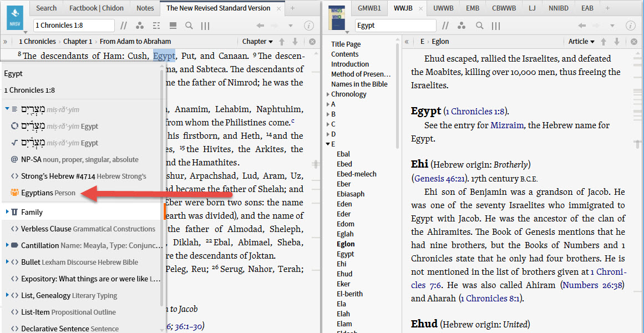
Task: Expand the Chronology tree node
Action: point(328,94)
